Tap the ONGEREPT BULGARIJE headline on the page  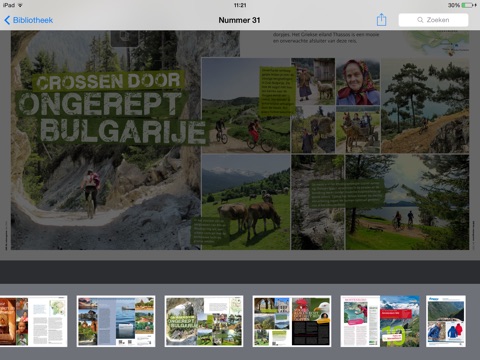tap(112, 118)
